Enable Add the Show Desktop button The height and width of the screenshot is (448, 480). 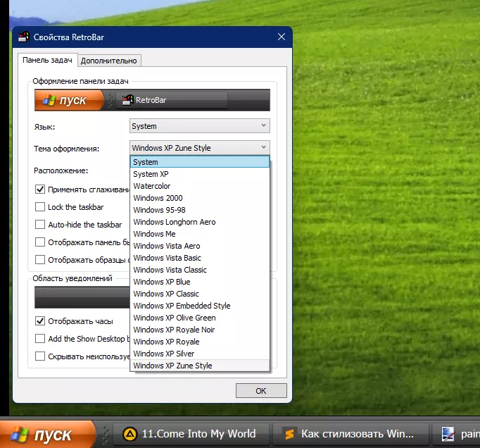pos(40,339)
